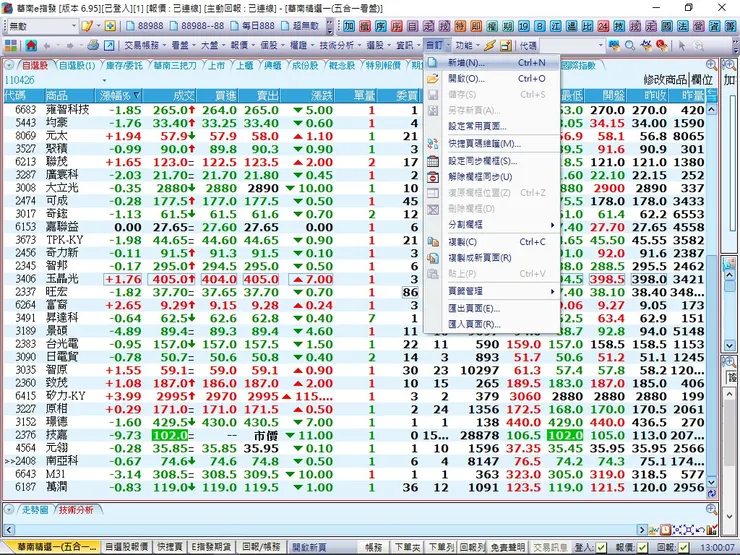Click the 期 toolbar icon
The height and width of the screenshot is (555, 740).
click(507, 26)
